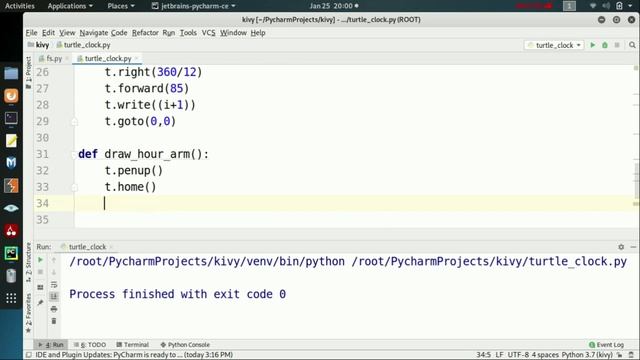
Task: Open the Tools menu
Action: (188, 33)
